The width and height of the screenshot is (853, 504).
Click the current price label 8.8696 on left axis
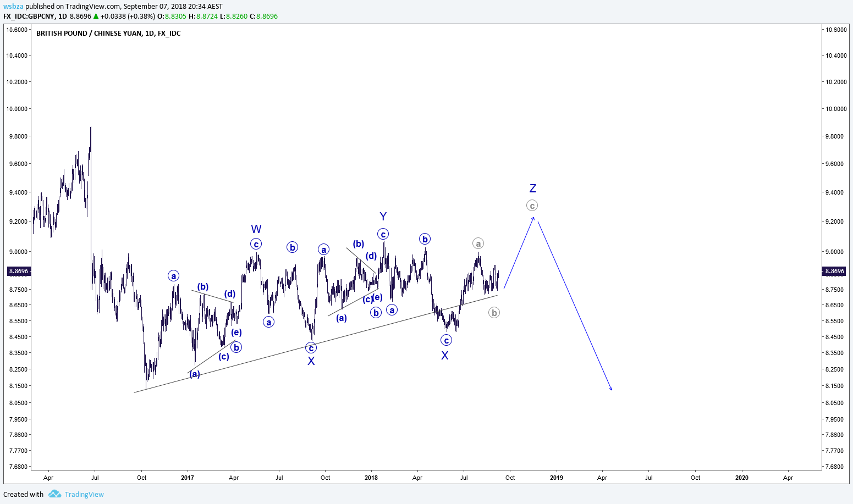[19, 271]
